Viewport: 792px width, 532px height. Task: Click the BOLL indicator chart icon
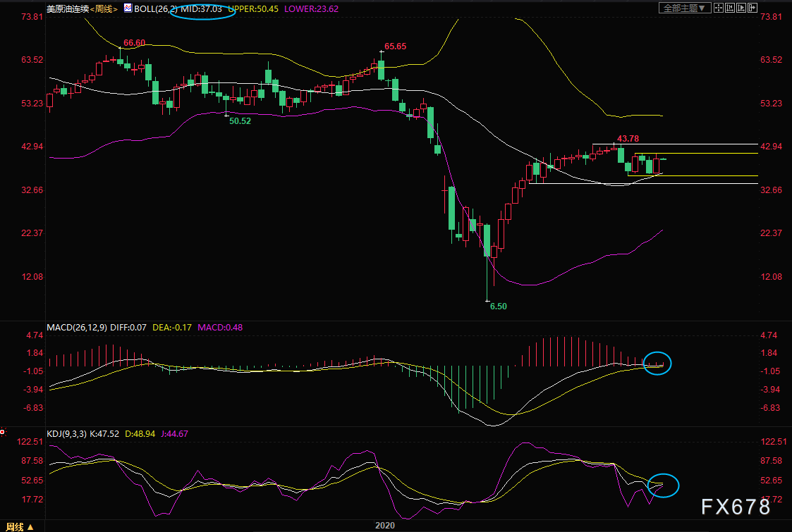pos(128,8)
